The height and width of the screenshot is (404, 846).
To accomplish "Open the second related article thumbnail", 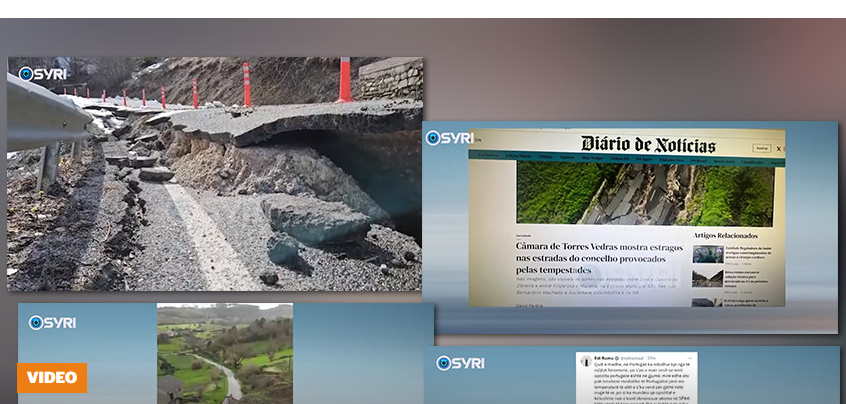I will coord(707,277).
